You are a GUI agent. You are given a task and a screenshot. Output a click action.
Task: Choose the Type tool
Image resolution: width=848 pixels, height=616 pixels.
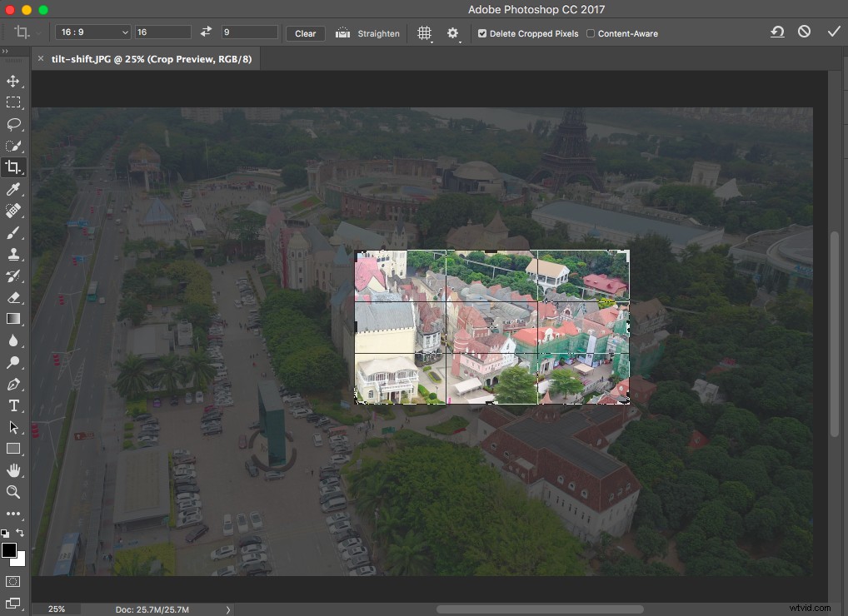click(13, 405)
